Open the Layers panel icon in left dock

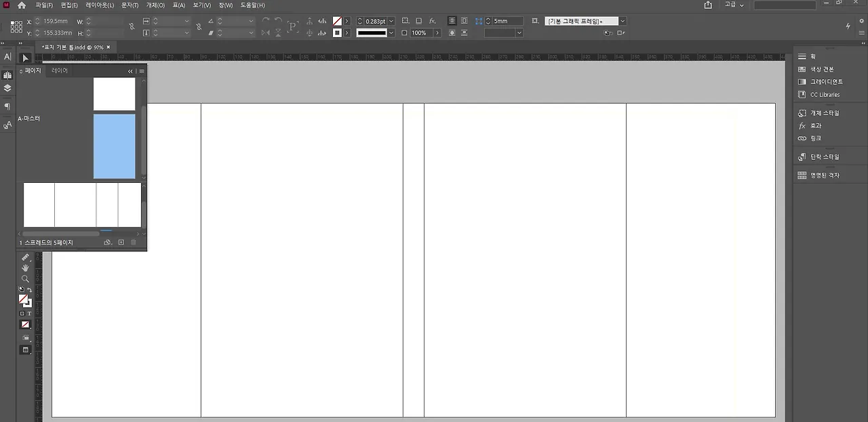coord(7,88)
